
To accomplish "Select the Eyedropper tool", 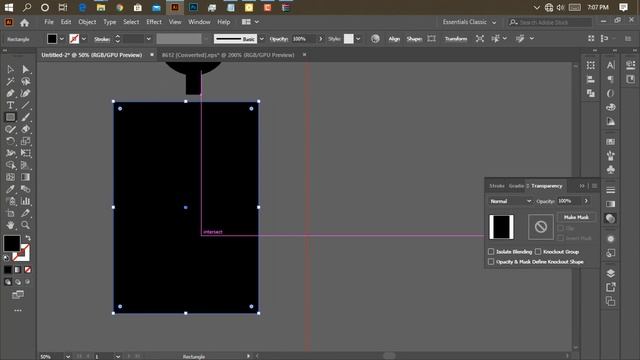I will coord(10,189).
